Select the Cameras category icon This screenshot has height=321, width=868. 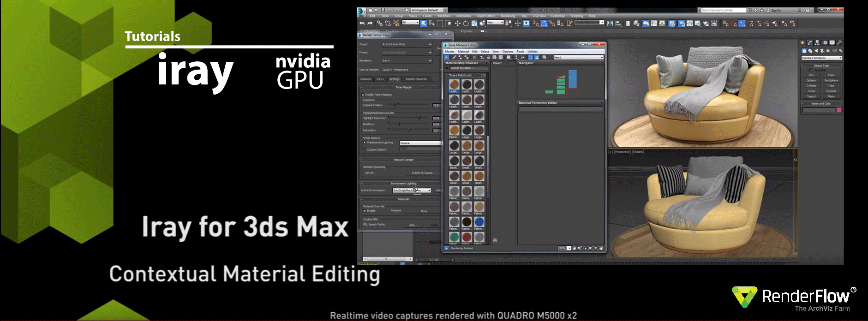point(822,51)
